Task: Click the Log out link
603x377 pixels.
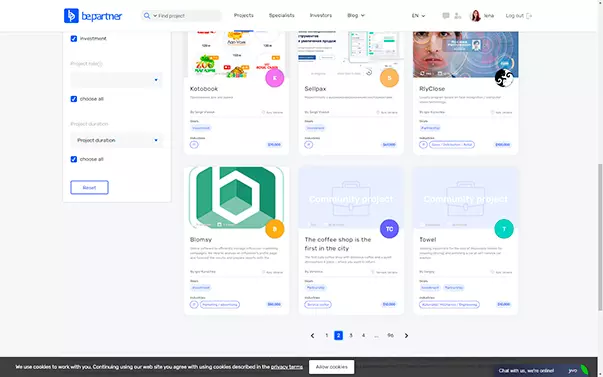Action: coord(518,16)
